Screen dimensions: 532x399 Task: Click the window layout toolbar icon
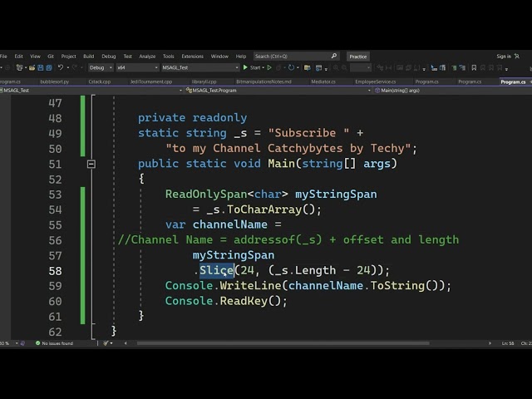point(318,68)
